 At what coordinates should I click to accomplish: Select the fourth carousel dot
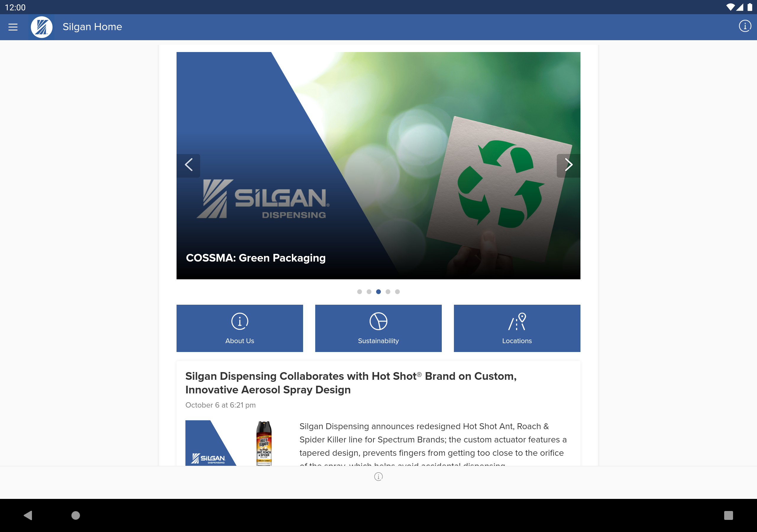coord(388,292)
